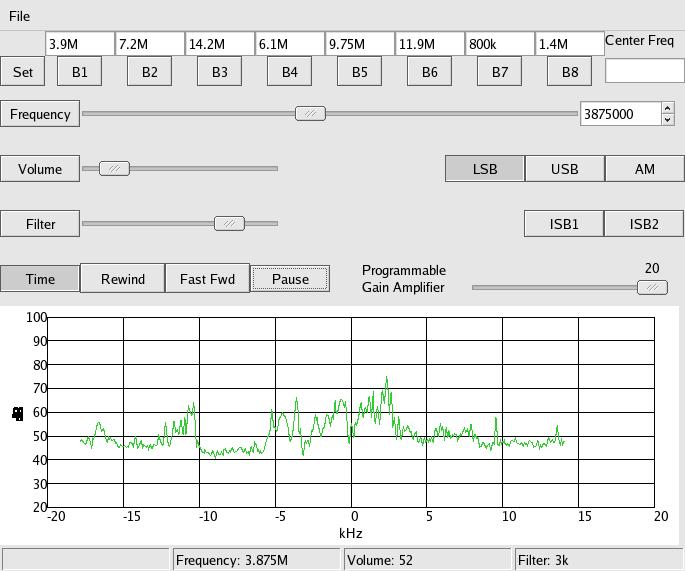Click the Volume slider handle

114,169
